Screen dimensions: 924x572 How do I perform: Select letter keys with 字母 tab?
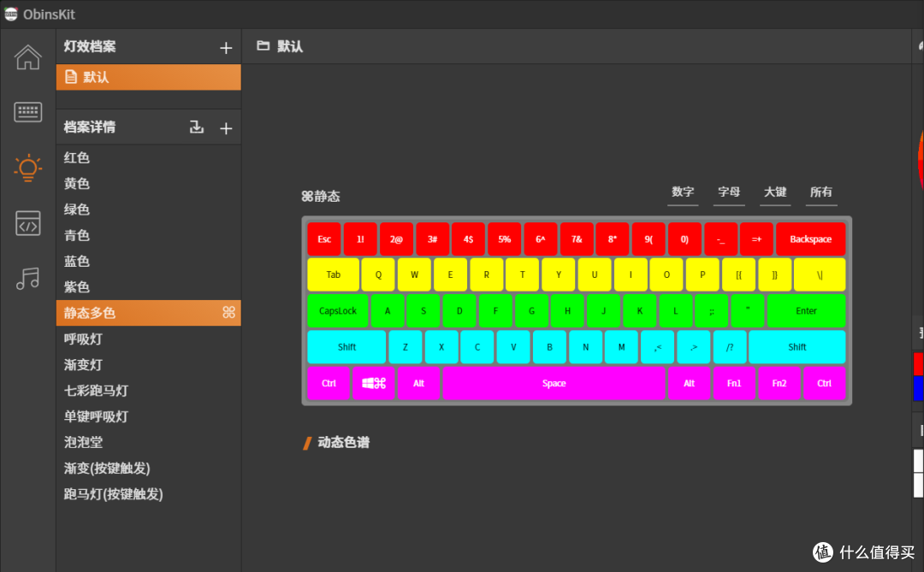point(729,192)
